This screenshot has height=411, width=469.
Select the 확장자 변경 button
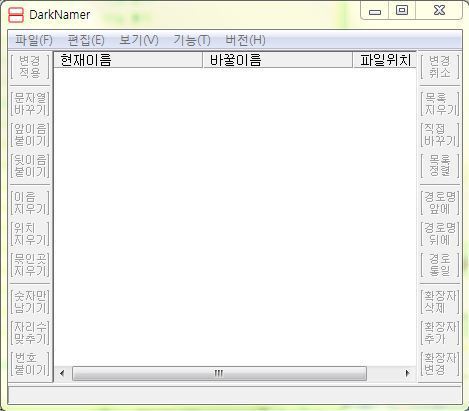pos(440,364)
